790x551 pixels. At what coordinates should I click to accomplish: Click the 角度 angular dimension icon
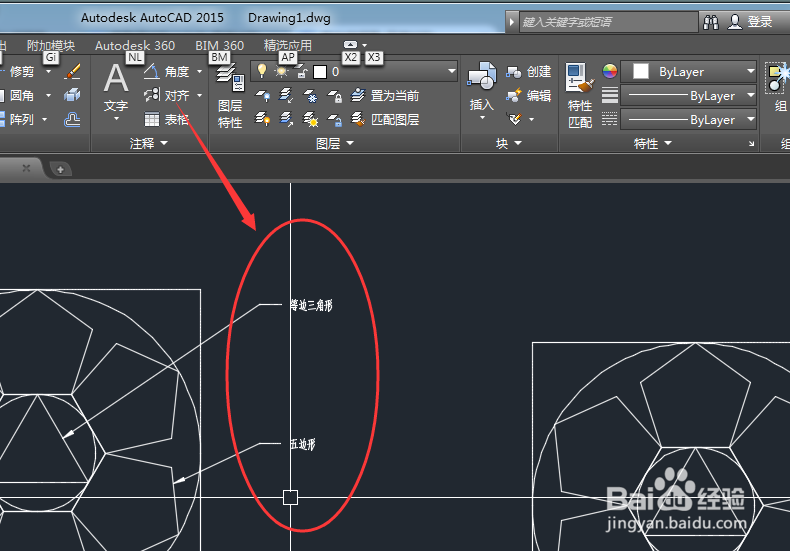point(152,72)
